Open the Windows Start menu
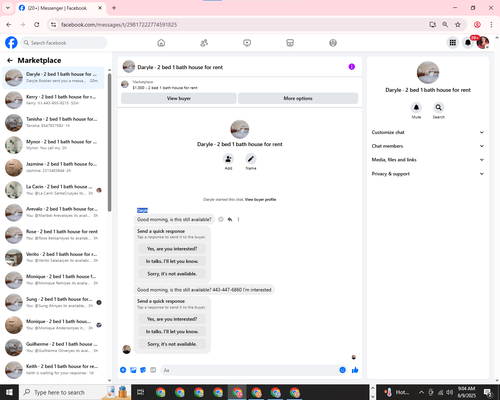The height and width of the screenshot is (400, 500). coord(9,392)
